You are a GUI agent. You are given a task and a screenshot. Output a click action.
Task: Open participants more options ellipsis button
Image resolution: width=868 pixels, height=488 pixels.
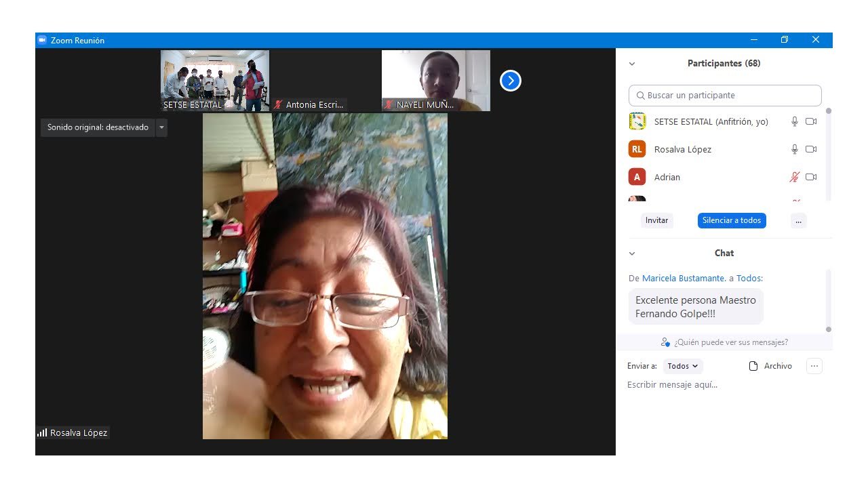[x=798, y=220]
